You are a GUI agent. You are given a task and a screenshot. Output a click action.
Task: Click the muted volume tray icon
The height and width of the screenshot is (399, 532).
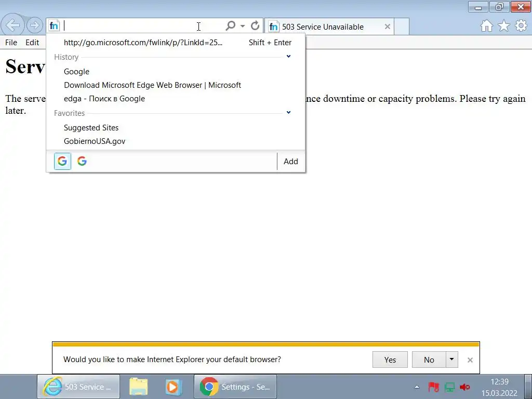pyautogui.click(x=465, y=387)
